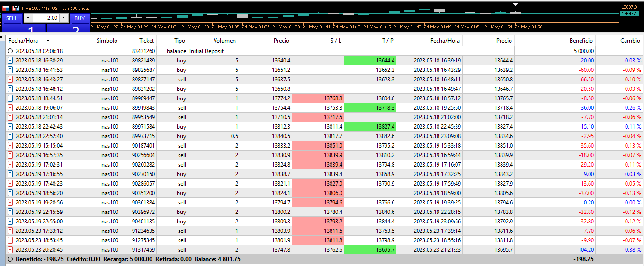Image resolution: width=644 pixels, height=266 pixels.
Task: Collapse the Beneficio summary row
Action: point(10,259)
